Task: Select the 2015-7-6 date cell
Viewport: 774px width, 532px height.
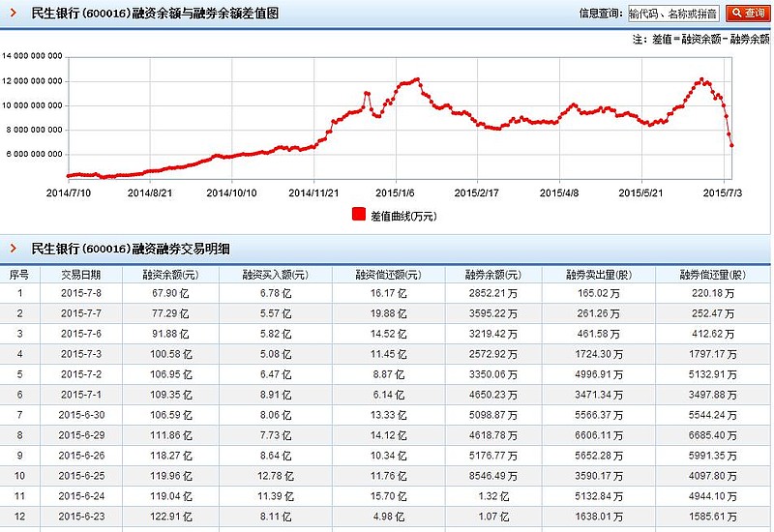Action: pyautogui.click(x=81, y=334)
